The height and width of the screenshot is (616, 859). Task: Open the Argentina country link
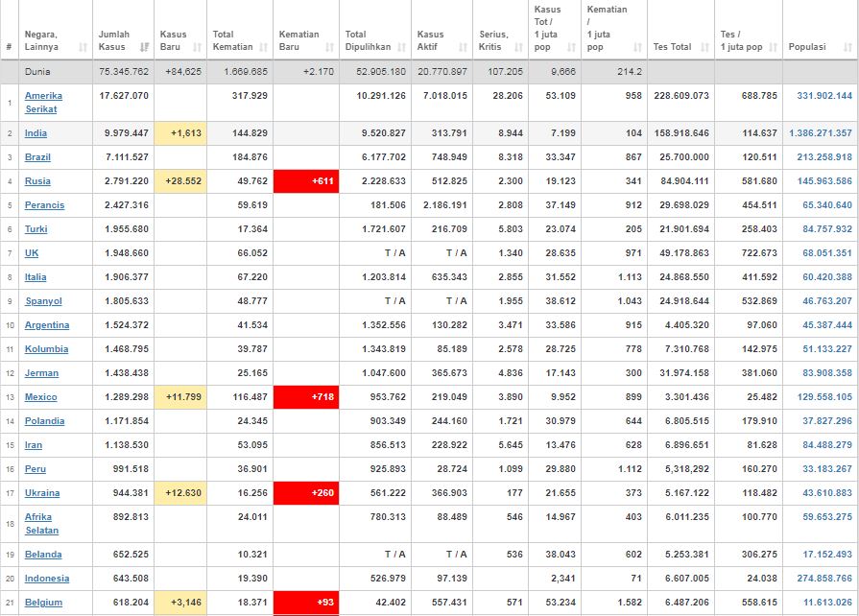[47, 325]
